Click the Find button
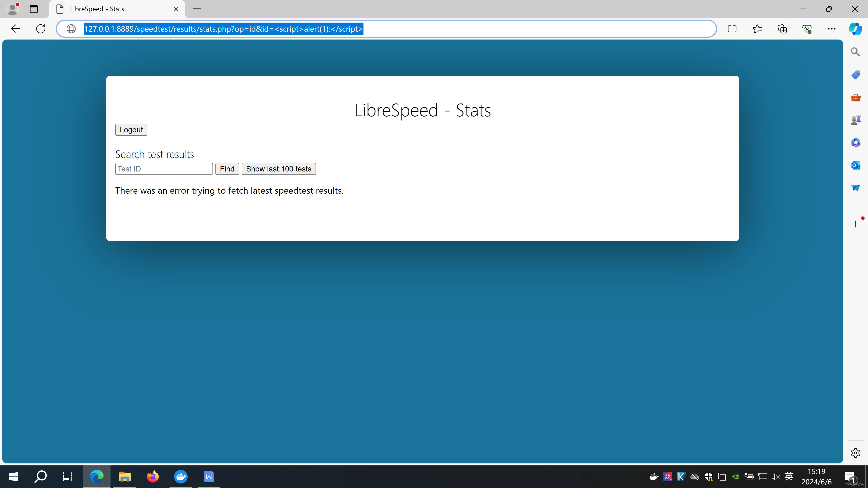 [227, 169]
